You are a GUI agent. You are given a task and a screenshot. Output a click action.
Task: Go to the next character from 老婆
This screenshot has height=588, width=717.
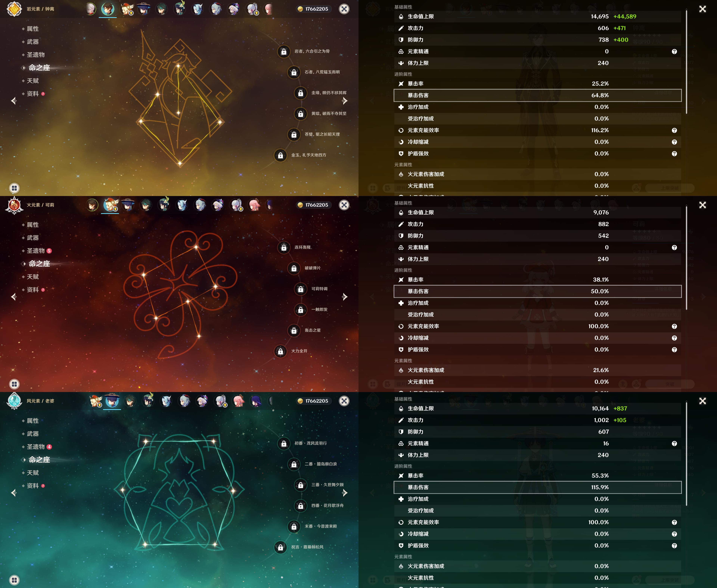(x=345, y=492)
